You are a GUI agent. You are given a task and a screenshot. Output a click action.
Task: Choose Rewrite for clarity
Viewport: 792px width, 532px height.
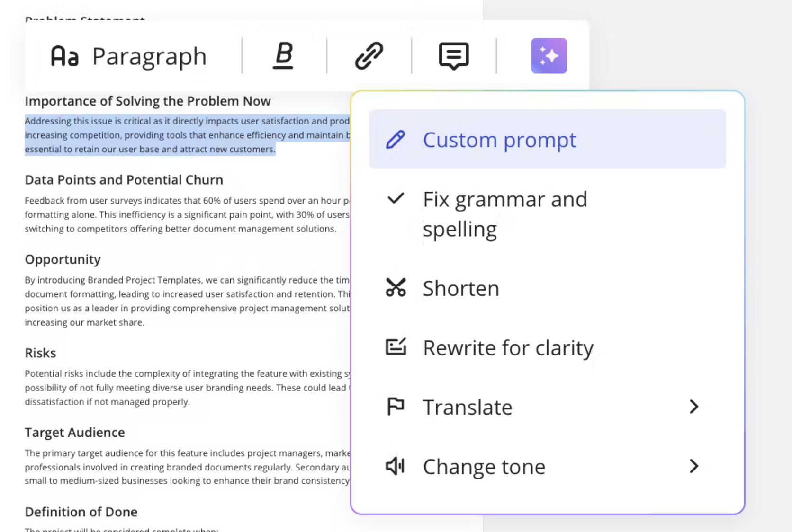pyautogui.click(x=508, y=348)
